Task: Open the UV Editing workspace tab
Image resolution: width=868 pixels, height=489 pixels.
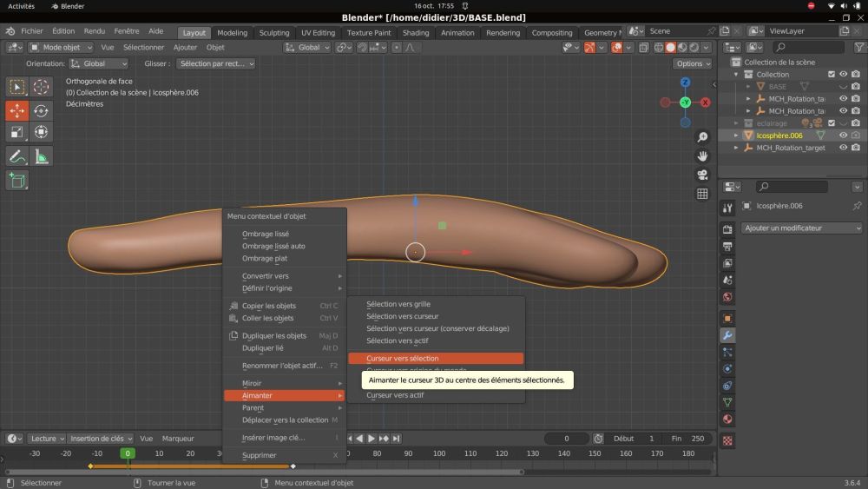Action: 318,33
